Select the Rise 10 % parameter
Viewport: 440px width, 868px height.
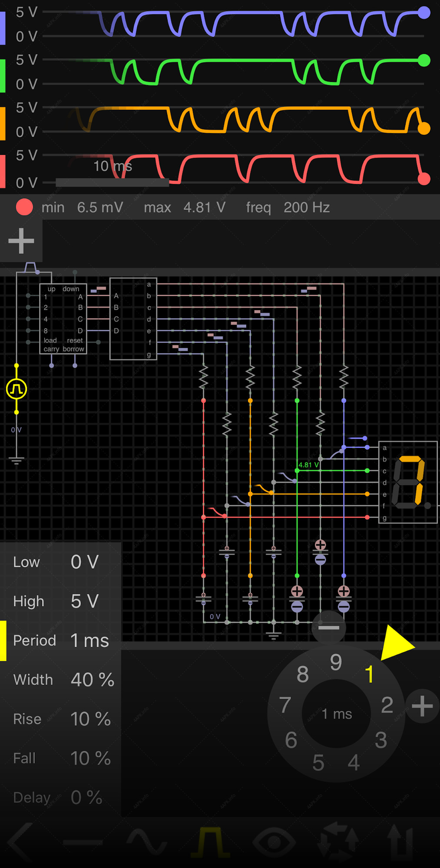click(60, 719)
